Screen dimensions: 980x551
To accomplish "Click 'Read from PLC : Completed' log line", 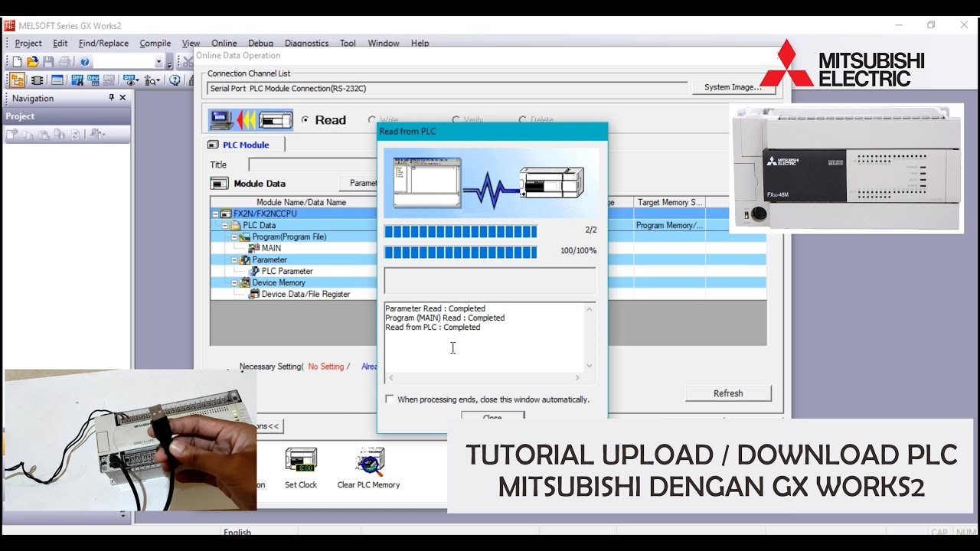I will pyautogui.click(x=433, y=327).
